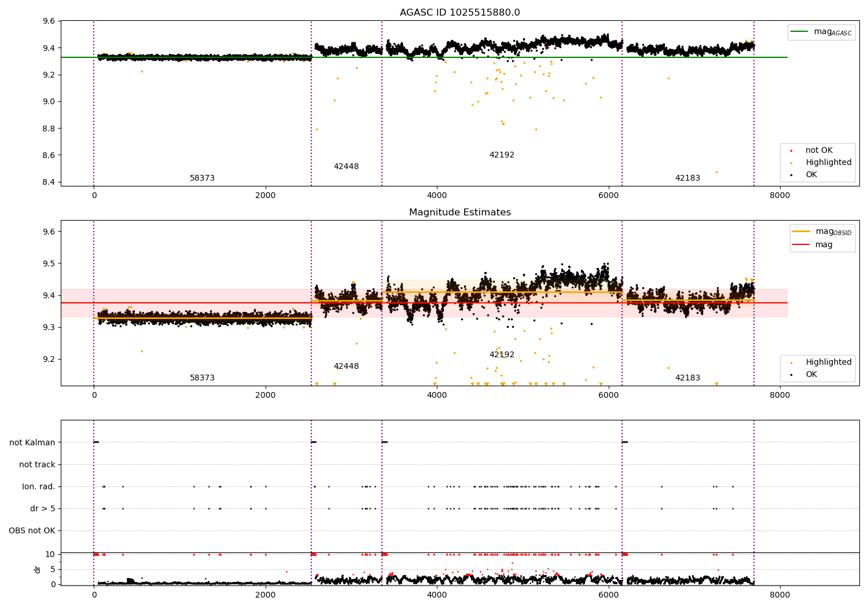The height and width of the screenshot is (608, 868).
Task: Click the '6000' x-tick under the middle plot
Action: 608,395
